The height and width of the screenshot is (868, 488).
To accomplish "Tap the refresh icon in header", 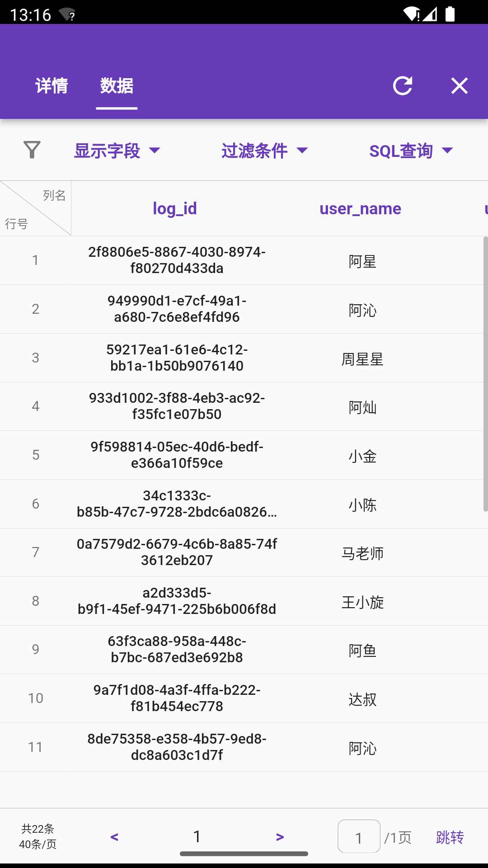I will point(402,86).
